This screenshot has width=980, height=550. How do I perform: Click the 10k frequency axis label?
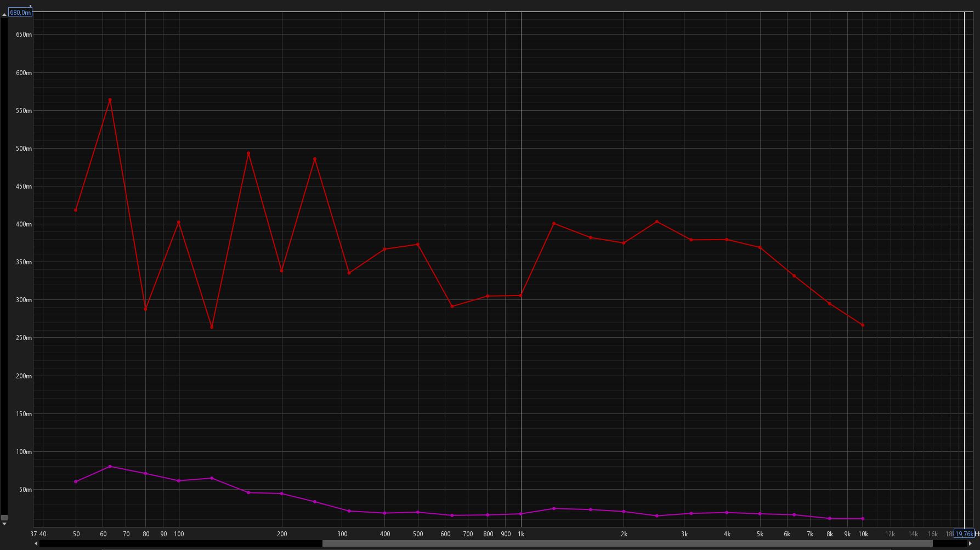pyautogui.click(x=863, y=534)
